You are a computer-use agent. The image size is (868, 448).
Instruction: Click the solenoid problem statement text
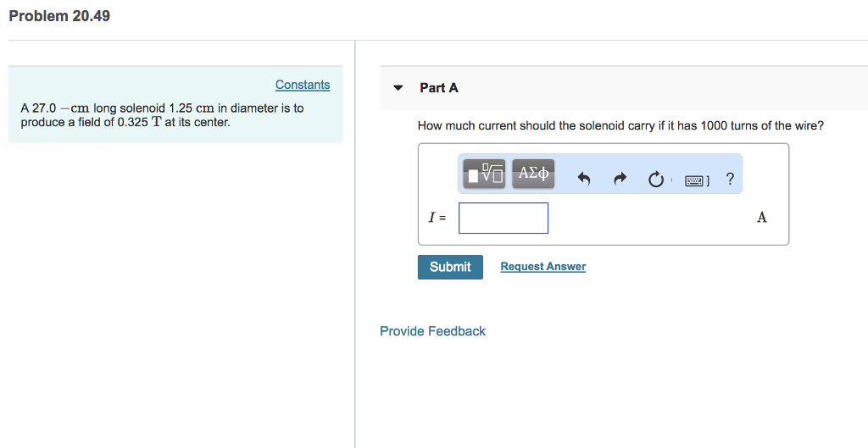tap(162, 115)
